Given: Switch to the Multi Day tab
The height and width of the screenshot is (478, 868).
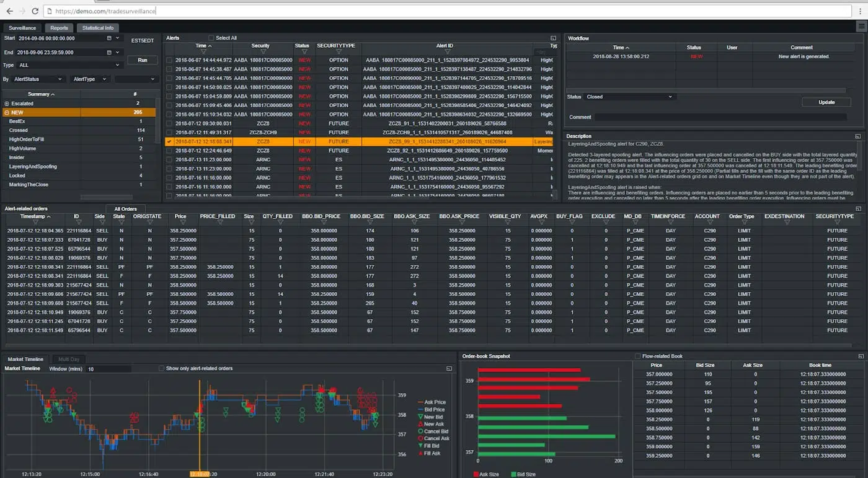Looking at the screenshot, I should point(68,360).
